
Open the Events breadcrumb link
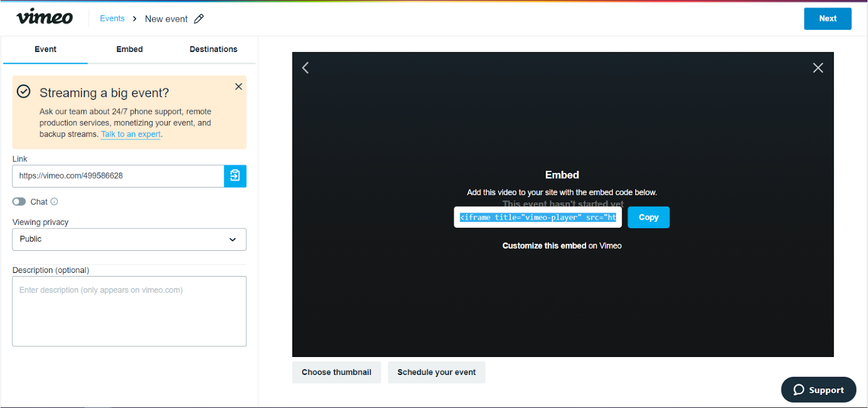click(x=112, y=18)
